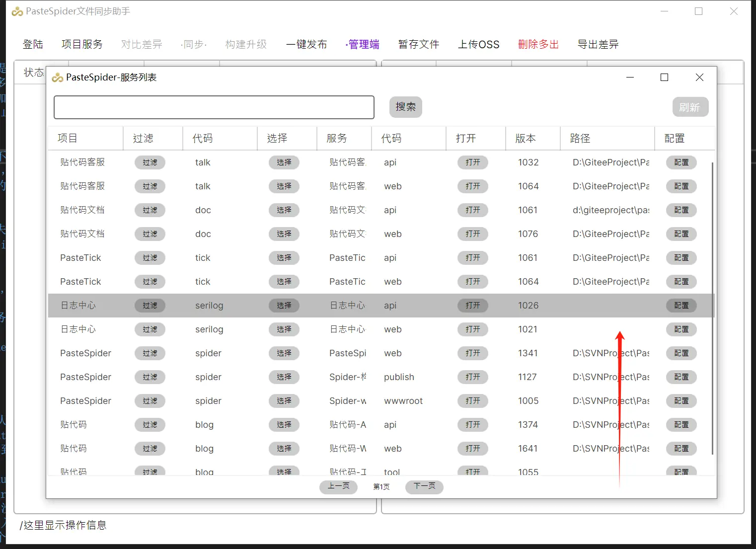Click 打开 in the blog web row

click(473, 449)
